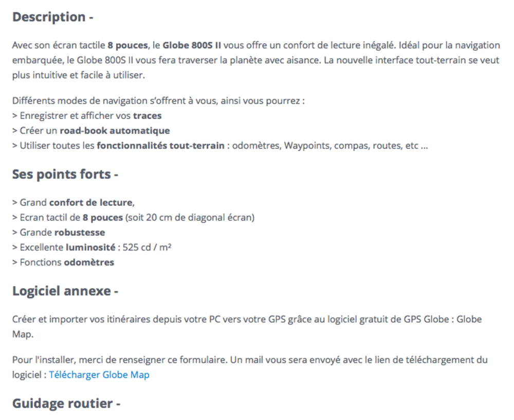Click the 525 cd / m² value

147,247
